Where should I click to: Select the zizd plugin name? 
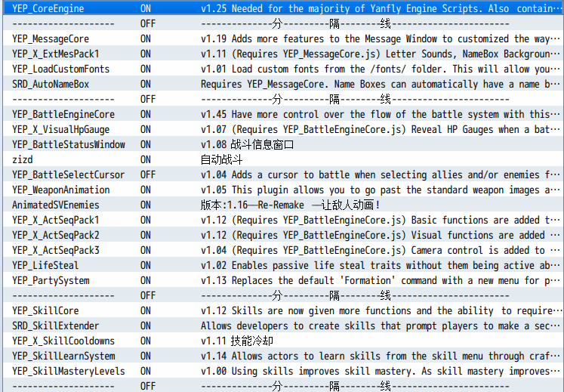[x=23, y=159]
